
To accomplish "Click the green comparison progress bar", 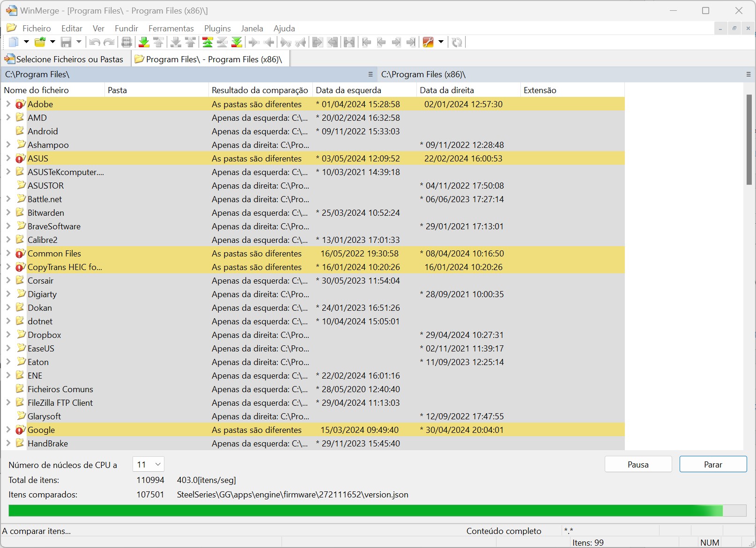I will click(365, 511).
